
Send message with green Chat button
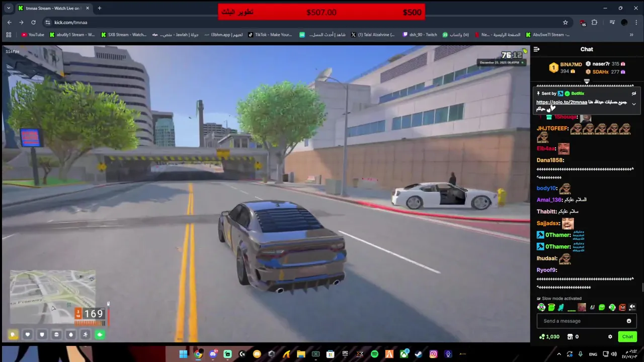pos(627,337)
